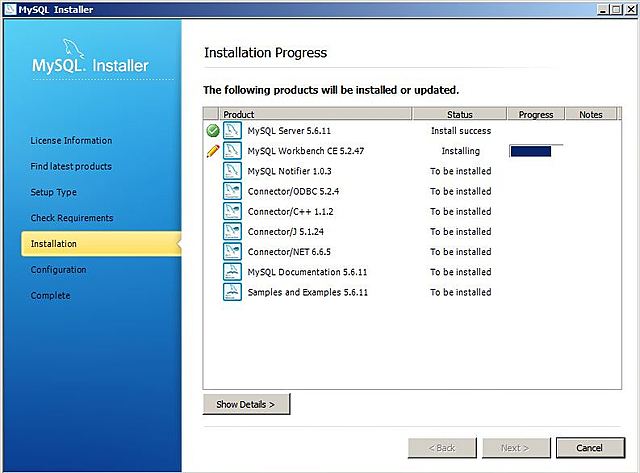Select the Connector/C++ 1.1.2 text
The image size is (640, 473).
coord(290,211)
